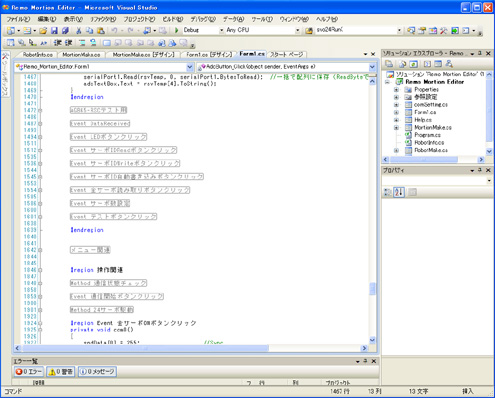Click the Display Object Member List icon

click(11, 43)
